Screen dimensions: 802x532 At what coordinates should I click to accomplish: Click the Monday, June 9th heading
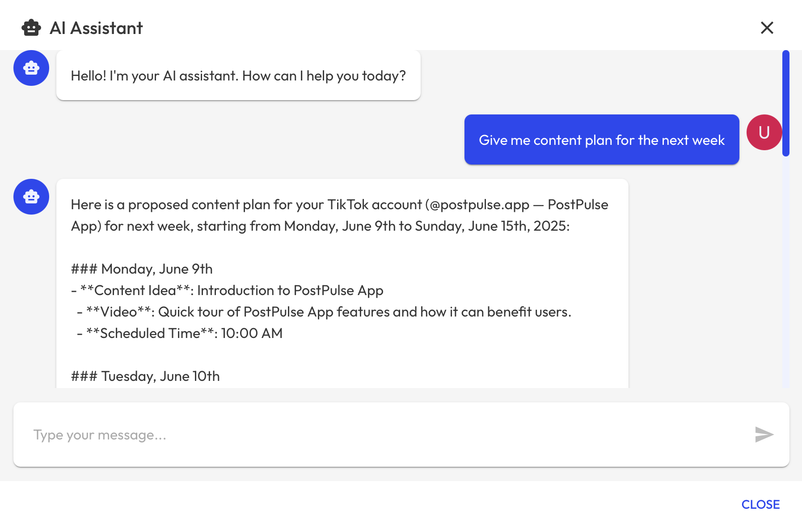coord(142,269)
